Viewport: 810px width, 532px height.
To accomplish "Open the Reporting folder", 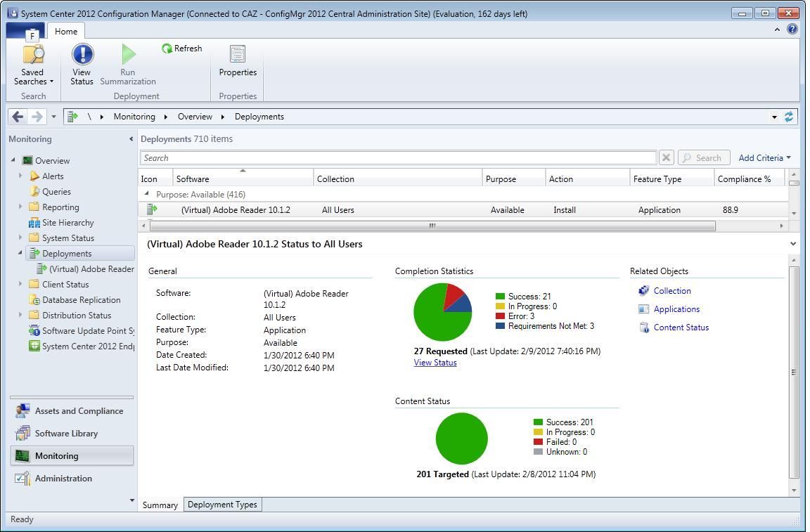I will [x=60, y=207].
